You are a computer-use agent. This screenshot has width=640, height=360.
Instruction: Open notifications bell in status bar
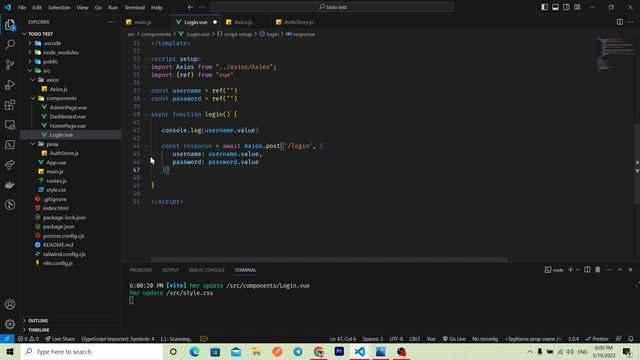point(631,339)
